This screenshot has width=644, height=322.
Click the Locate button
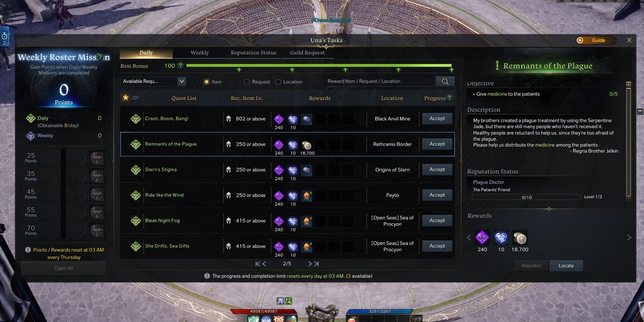566,266
